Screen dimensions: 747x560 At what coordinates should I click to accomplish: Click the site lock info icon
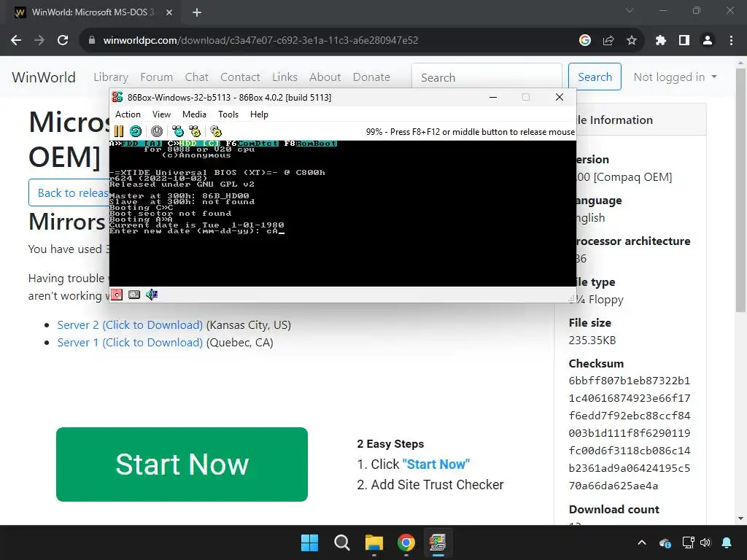[x=92, y=41]
